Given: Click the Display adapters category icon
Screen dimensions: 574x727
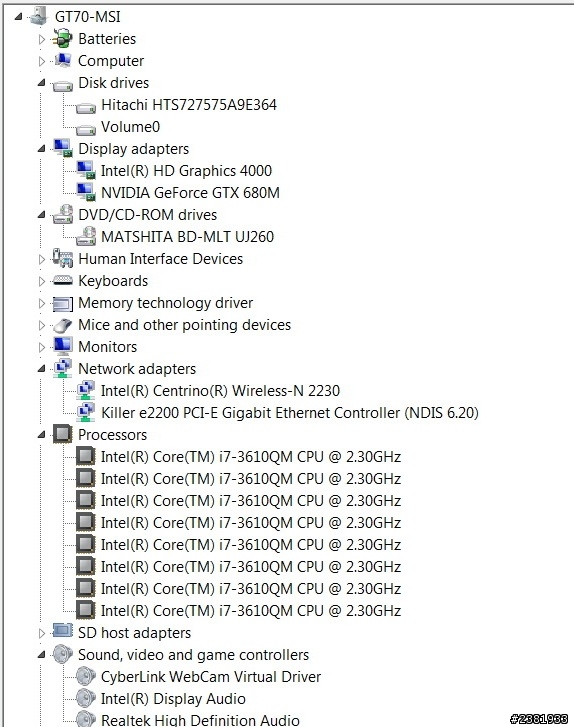Looking at the screenshot, I should (62, 148).
